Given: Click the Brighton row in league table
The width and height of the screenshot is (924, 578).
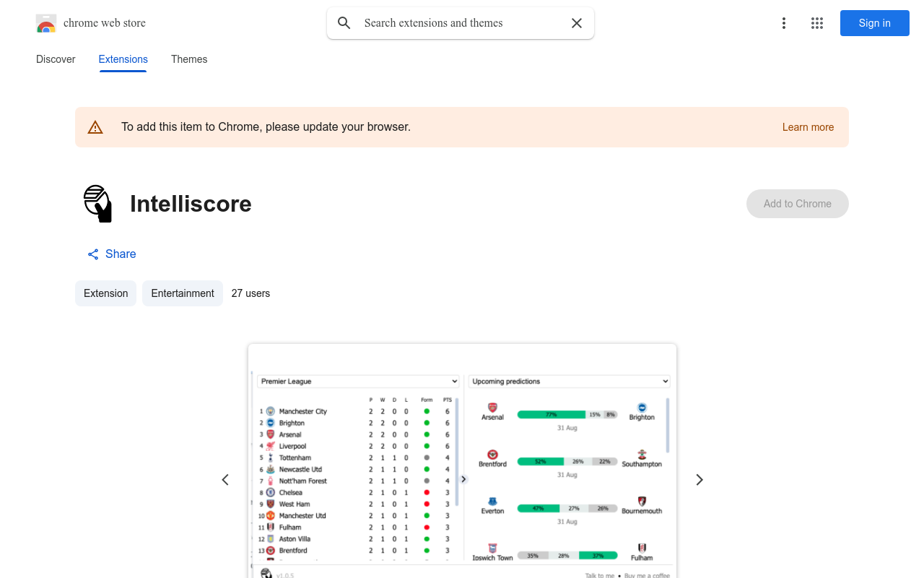Looking at the screenshot, I should point(355,423).
